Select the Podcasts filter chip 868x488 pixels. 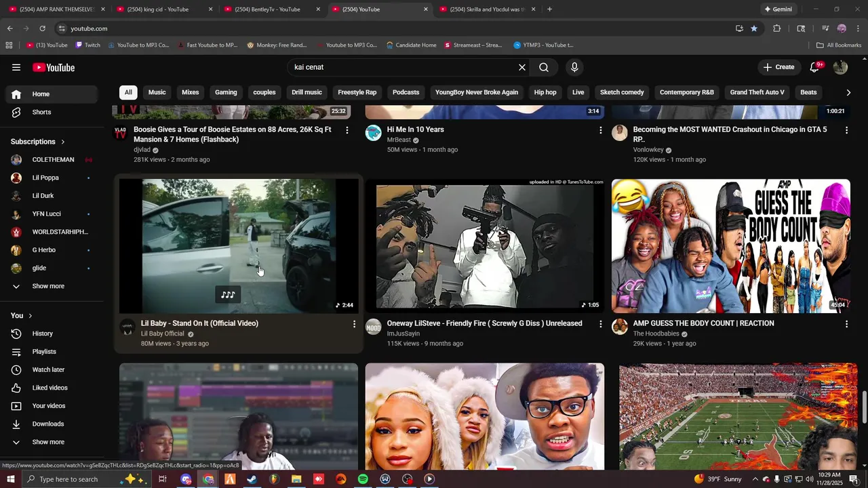pos(406,92)
